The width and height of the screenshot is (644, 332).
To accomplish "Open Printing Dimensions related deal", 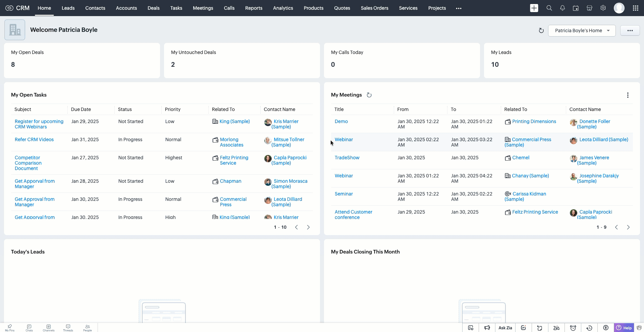I will [534, 121].
